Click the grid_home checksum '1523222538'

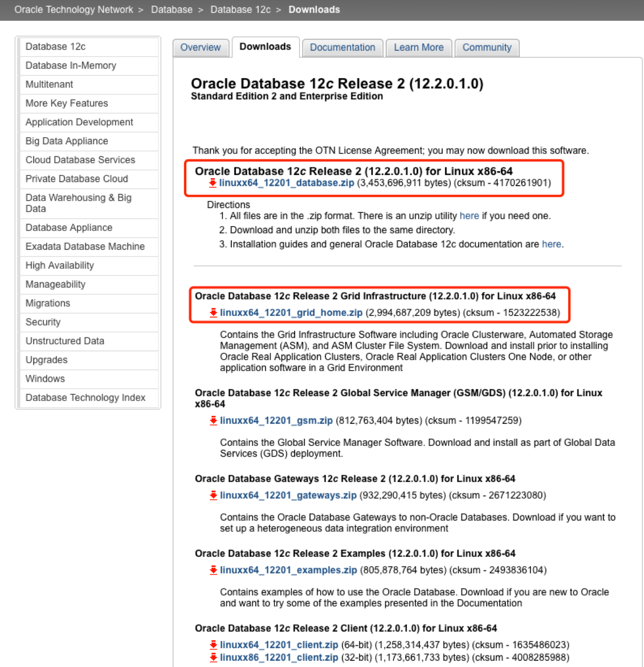click(x=530, y=313)
